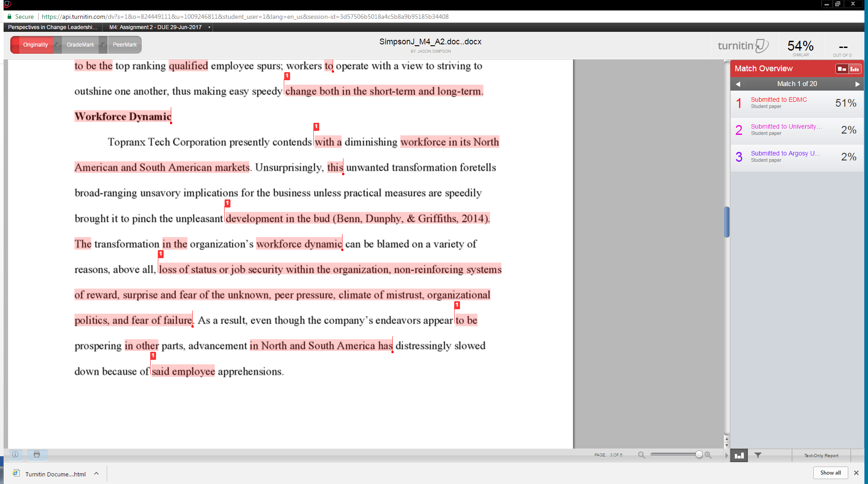The height and width of the screenshot is (484, 868).
Task: Toggle the Originality view mode
Action: pos(35,44)
